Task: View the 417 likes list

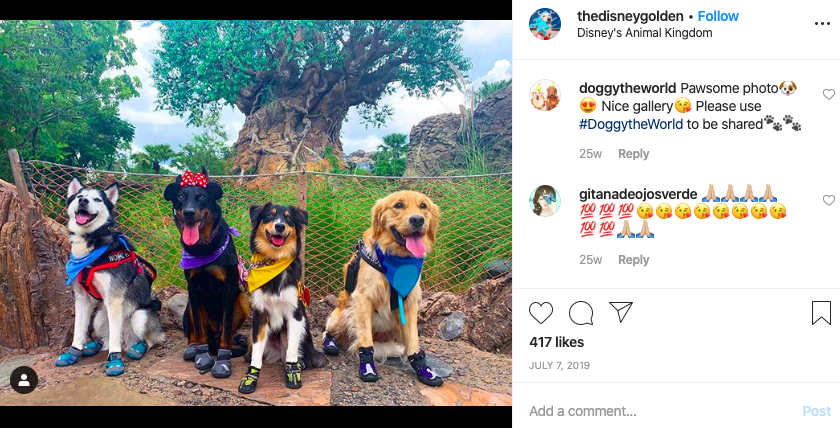Action: click(x=557, y=342)
